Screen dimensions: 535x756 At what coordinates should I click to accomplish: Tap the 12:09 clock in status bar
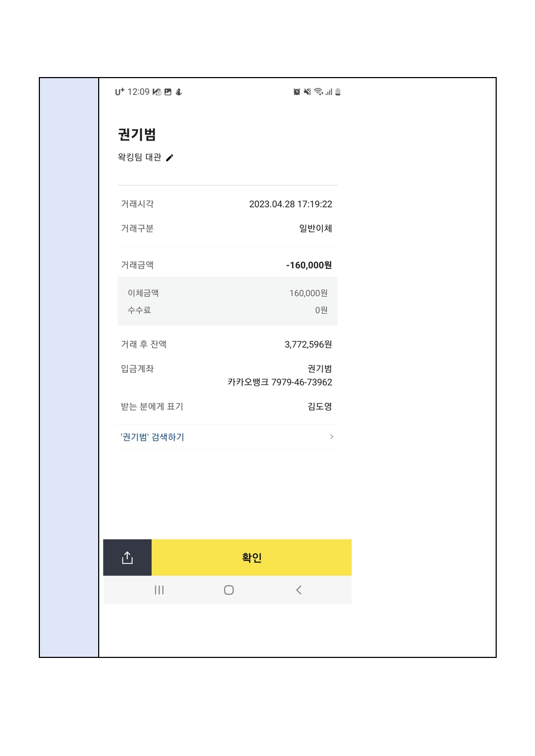coord(138,92)
